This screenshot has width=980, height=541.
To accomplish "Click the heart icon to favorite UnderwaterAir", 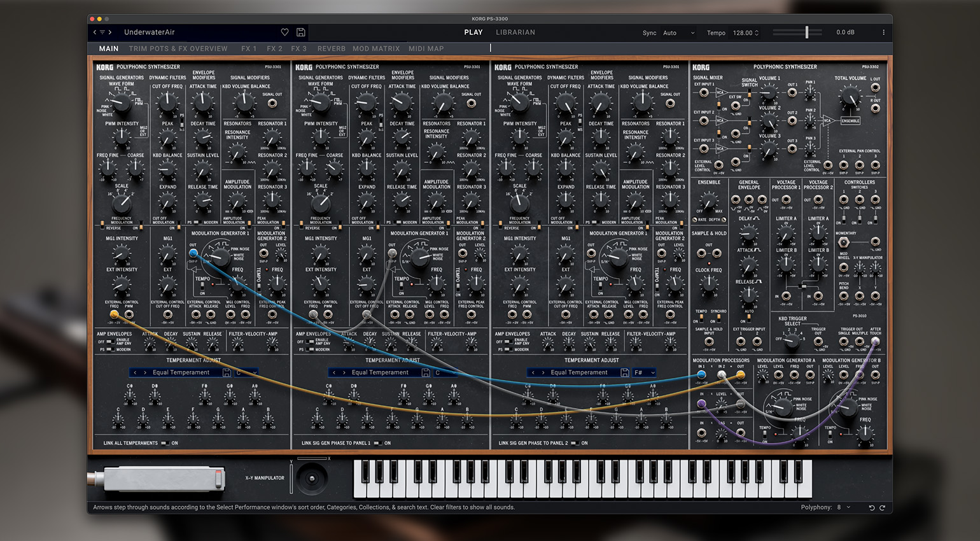I will [x=284, y=32].
